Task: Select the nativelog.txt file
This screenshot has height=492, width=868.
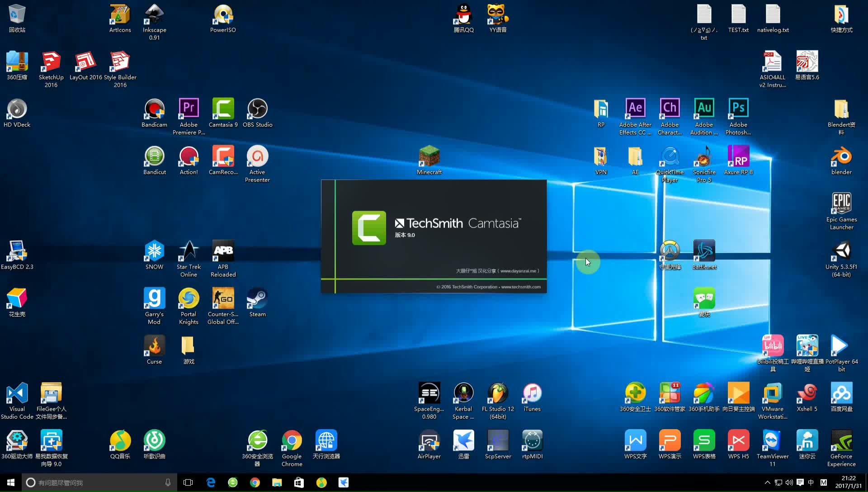Action: [773, 18]
